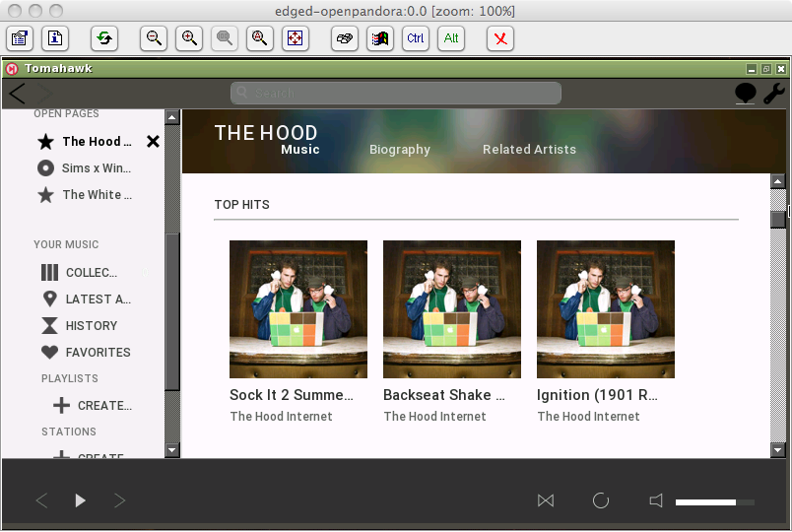Close The Hood page in sidebar
Screen dimensions: 792x532
pyautogui.click(x=153, y=142)
